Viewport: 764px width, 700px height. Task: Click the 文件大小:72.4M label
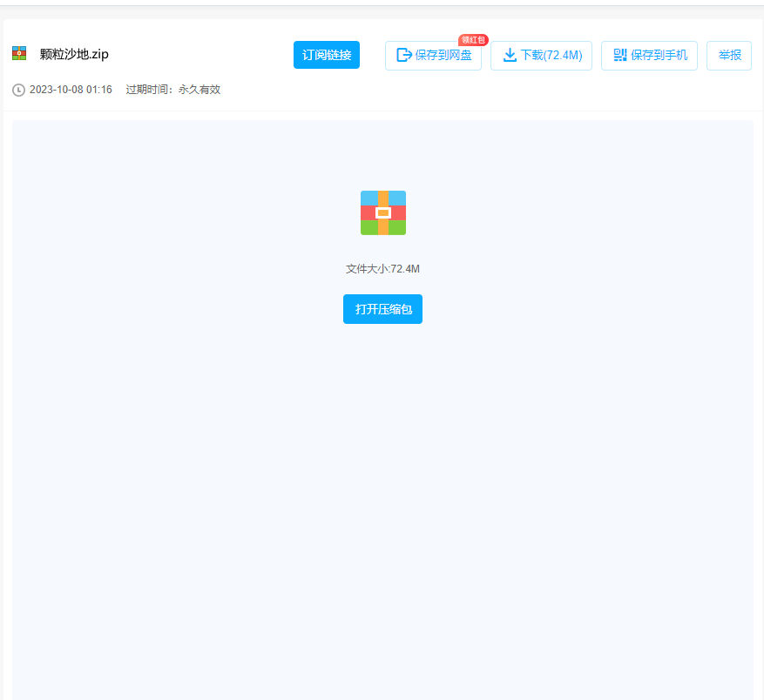(382, 269)
